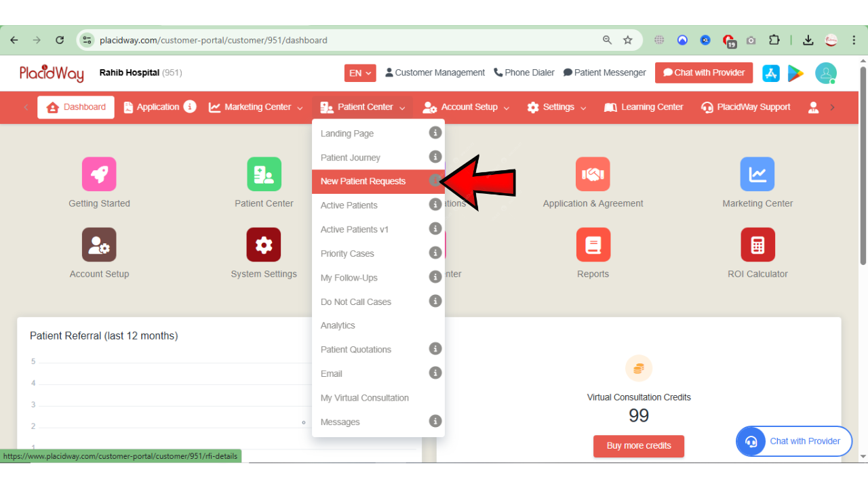
Task: Click the Google Play store icon
Action: tap(795, 73)
